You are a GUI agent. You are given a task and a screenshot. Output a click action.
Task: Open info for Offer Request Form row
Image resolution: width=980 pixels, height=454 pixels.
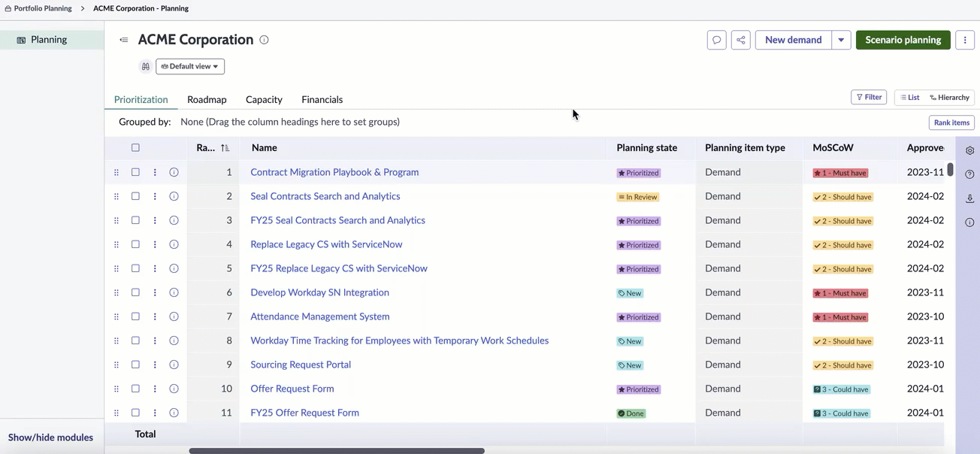point(174,389)
